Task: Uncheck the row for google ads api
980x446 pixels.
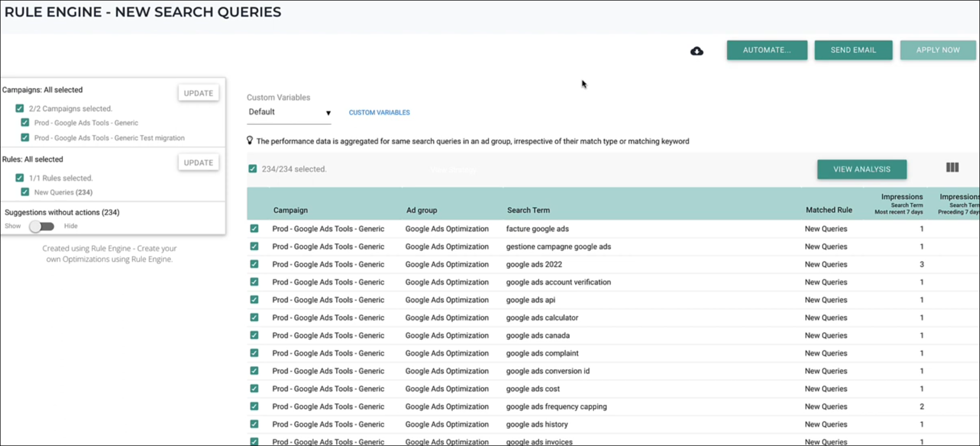Action: 254,299
